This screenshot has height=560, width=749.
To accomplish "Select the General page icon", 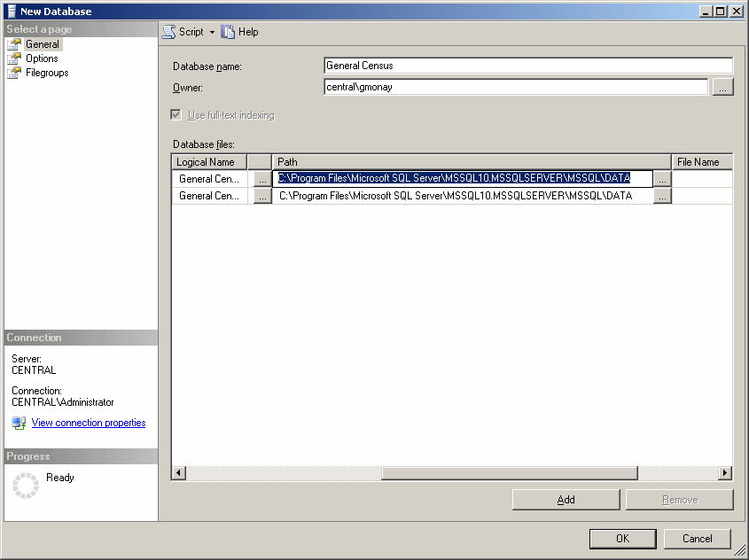I will coord(14,44).
